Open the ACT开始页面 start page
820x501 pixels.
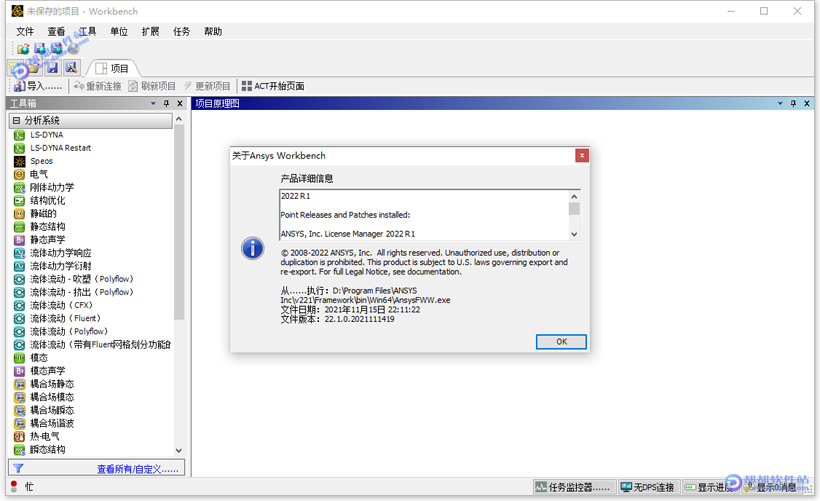coord(273,86)
